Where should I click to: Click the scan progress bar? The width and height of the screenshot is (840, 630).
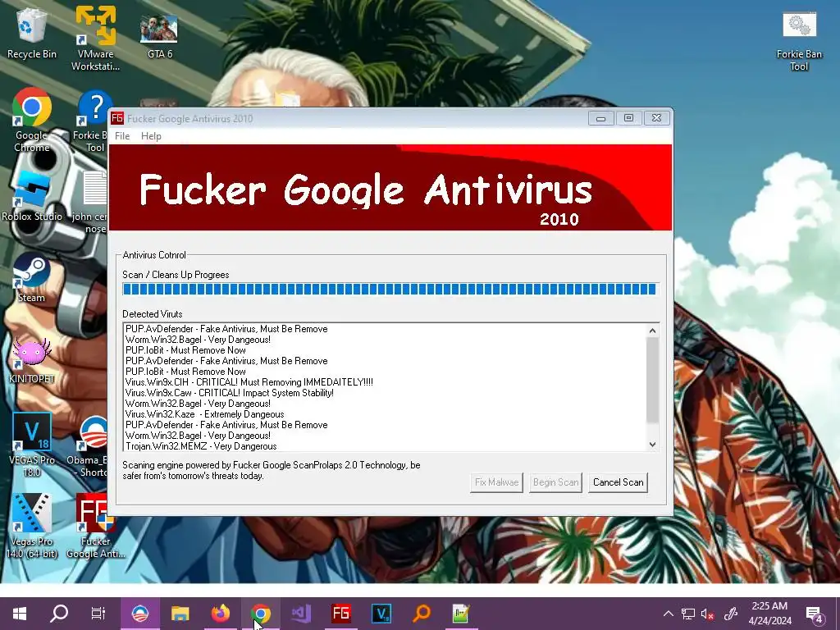click(390, 290)
